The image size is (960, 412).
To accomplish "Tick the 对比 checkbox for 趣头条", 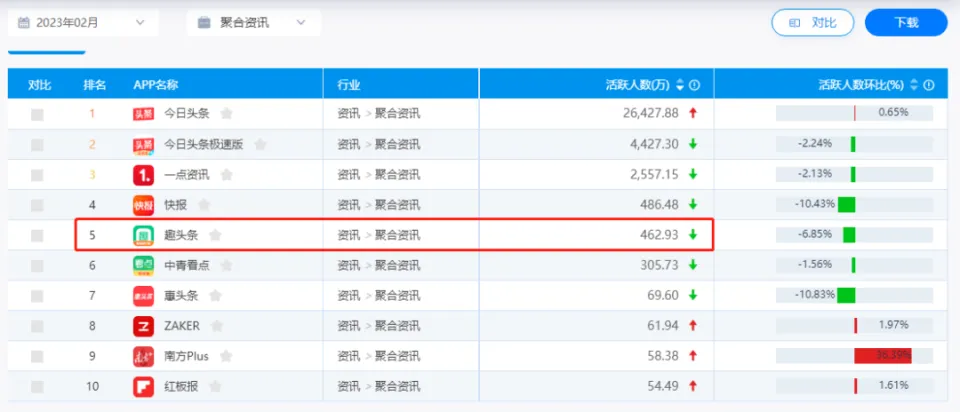I will 37,236.
